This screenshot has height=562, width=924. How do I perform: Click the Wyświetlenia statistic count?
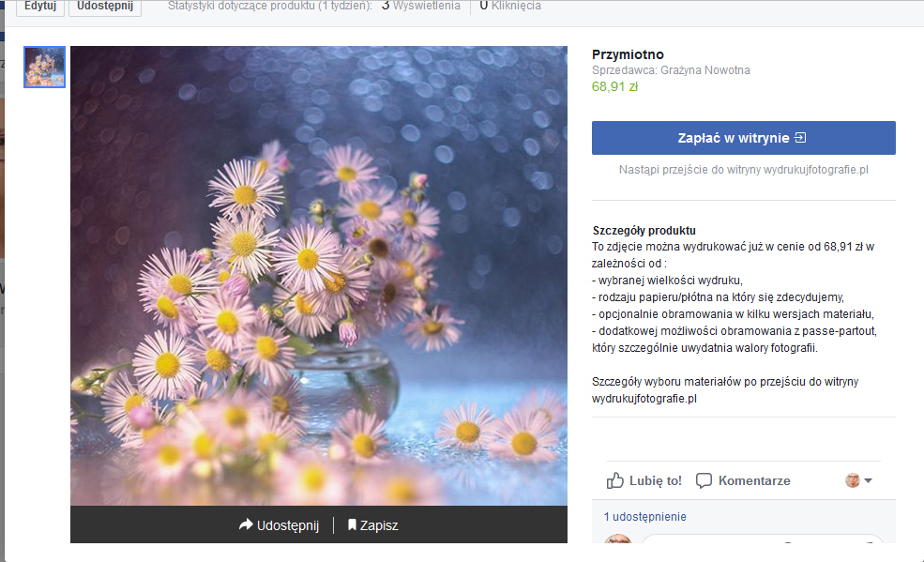pos(421,6)
